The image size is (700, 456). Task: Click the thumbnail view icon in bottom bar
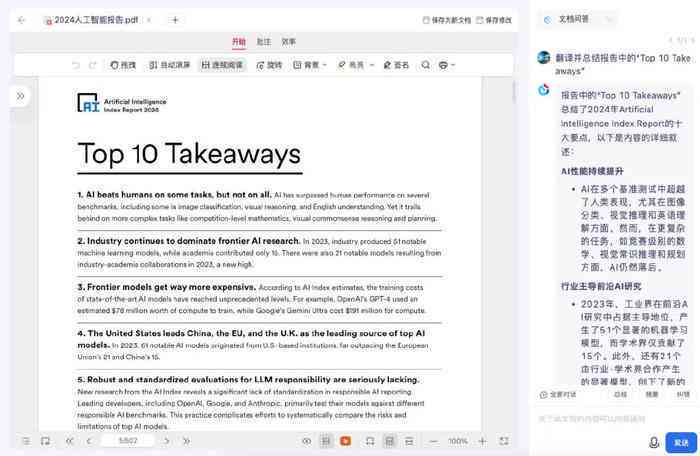pos(46,441)
